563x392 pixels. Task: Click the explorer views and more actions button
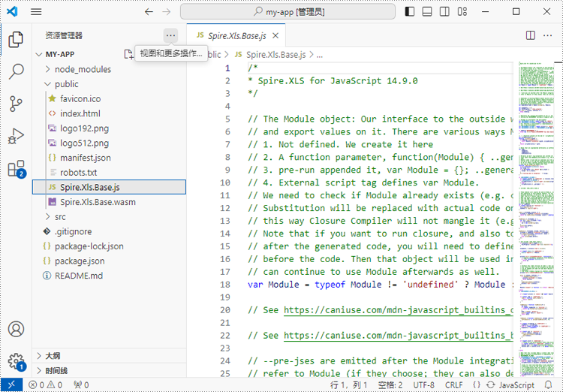coord(170,35)
